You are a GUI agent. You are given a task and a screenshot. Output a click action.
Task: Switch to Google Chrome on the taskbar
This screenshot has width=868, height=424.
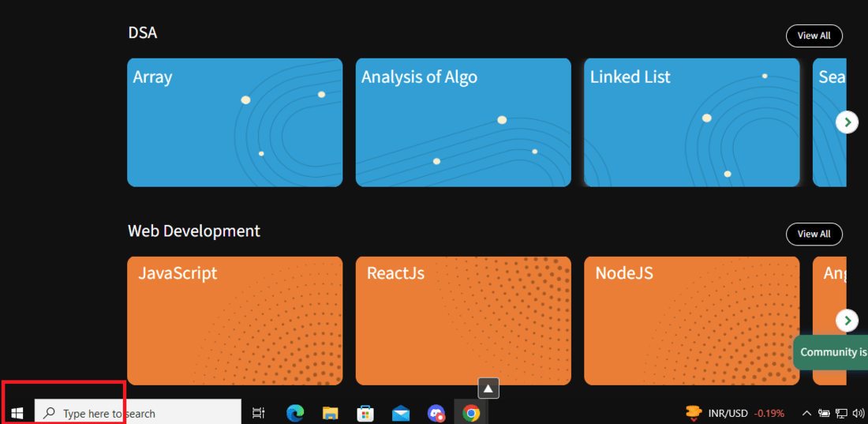click(471, 413)
